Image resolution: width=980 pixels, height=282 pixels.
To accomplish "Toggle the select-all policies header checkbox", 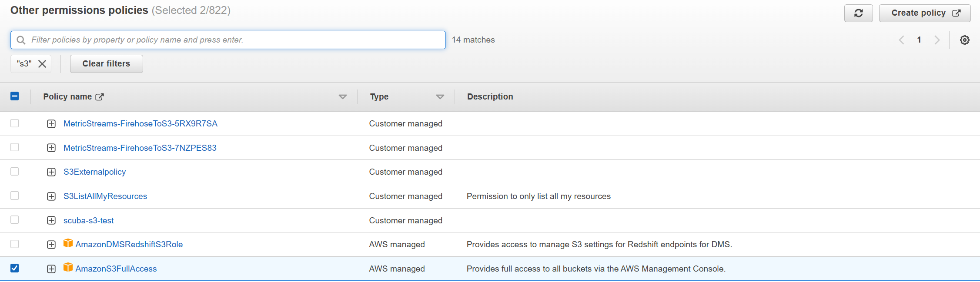I will point(15,96).
